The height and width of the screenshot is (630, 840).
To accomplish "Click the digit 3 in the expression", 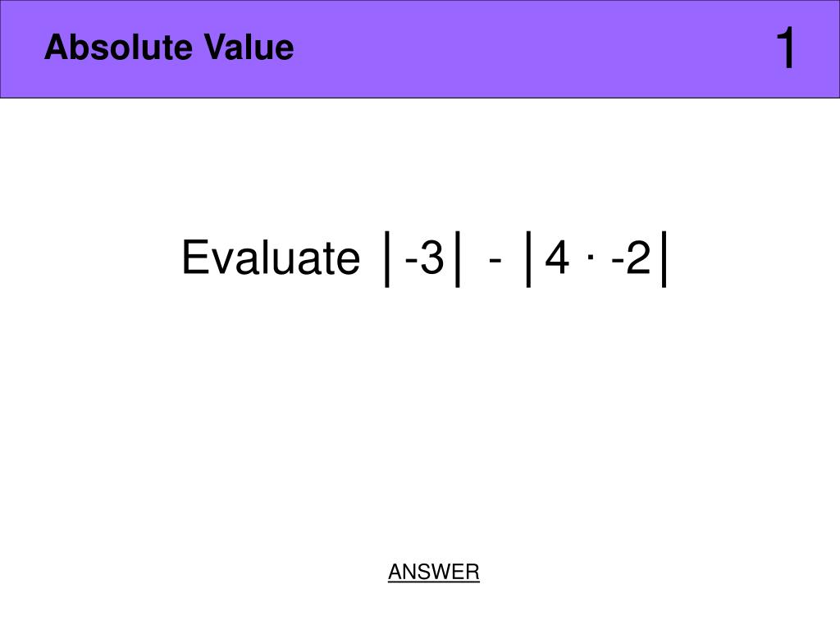I will [x=432, y=258].
